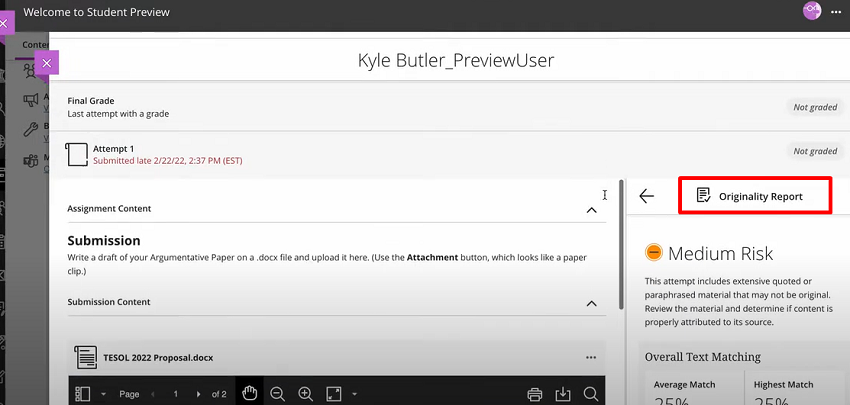The height and width of the screenshot is (405, 850).
Task: Open the fit mode dropdown arrow
Action: coord(354,394)
